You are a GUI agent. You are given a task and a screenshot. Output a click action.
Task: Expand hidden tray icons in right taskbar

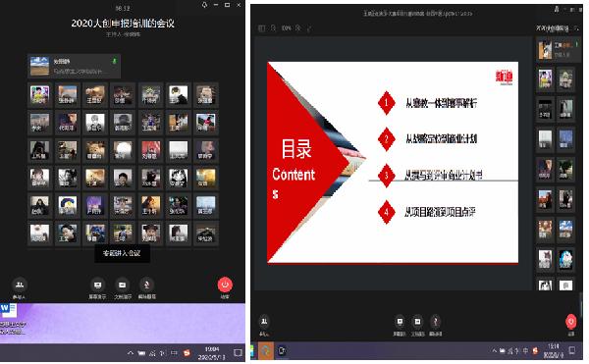coord(495,351)
